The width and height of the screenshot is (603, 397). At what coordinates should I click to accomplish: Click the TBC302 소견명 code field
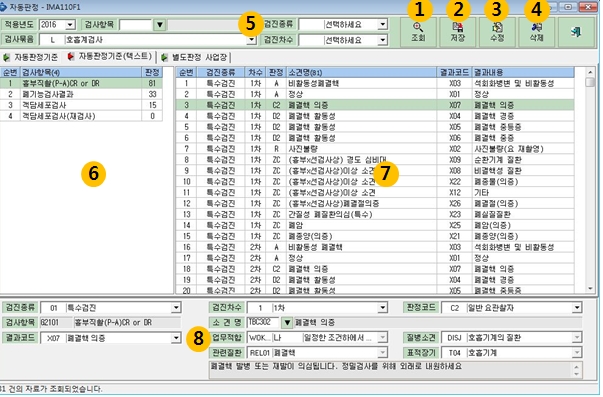[263, 322]
